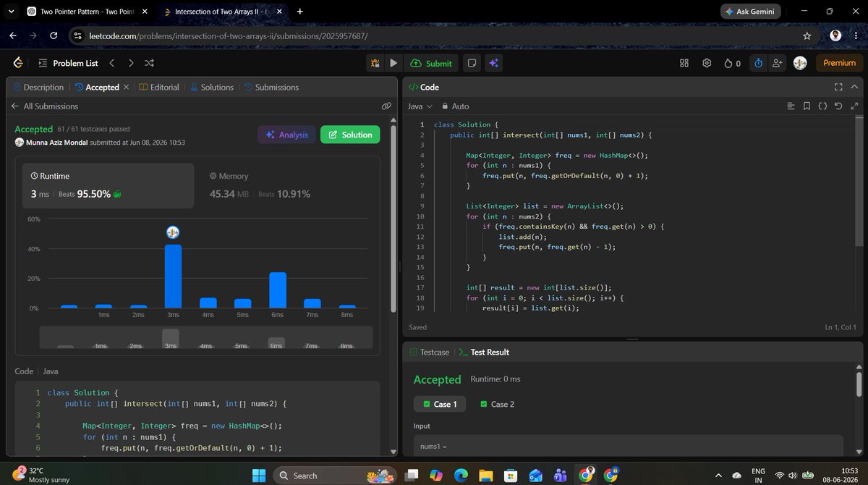This screenshot has width=868, height=485.
Task: Select the Runtime stats card
Action: tap(108, 185)
